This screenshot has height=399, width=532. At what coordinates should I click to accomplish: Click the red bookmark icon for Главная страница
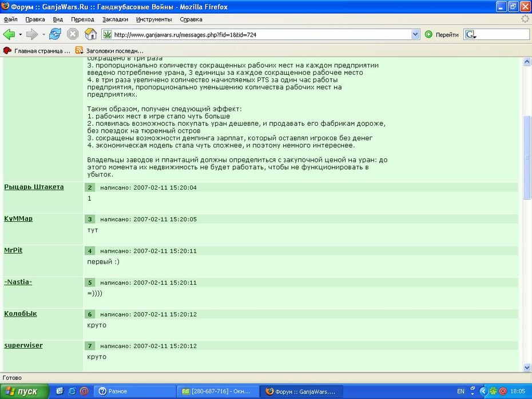(7, 50)
